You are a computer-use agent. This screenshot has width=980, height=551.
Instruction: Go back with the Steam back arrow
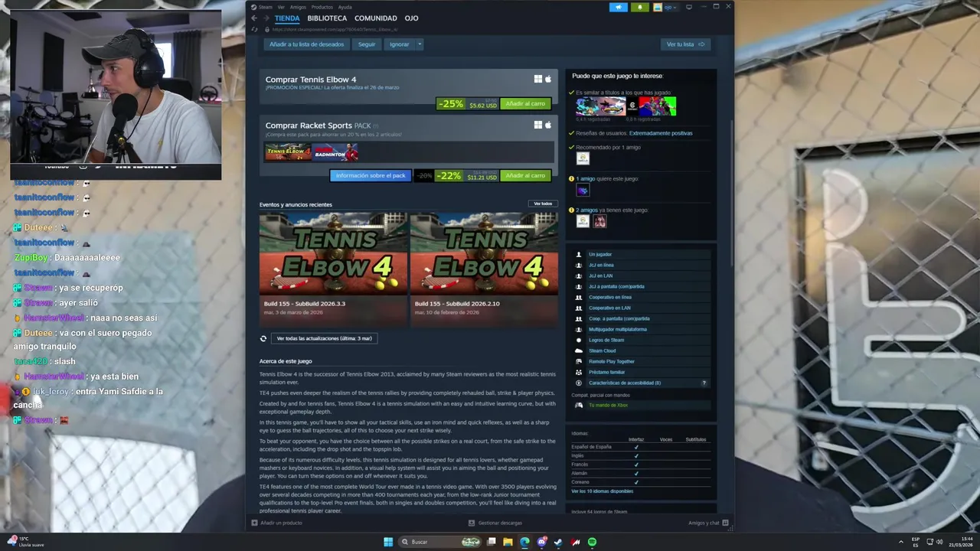(254, 18)
